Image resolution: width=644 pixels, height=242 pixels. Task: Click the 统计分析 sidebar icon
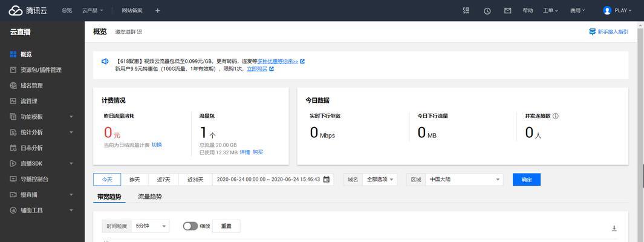coord(13,132)
